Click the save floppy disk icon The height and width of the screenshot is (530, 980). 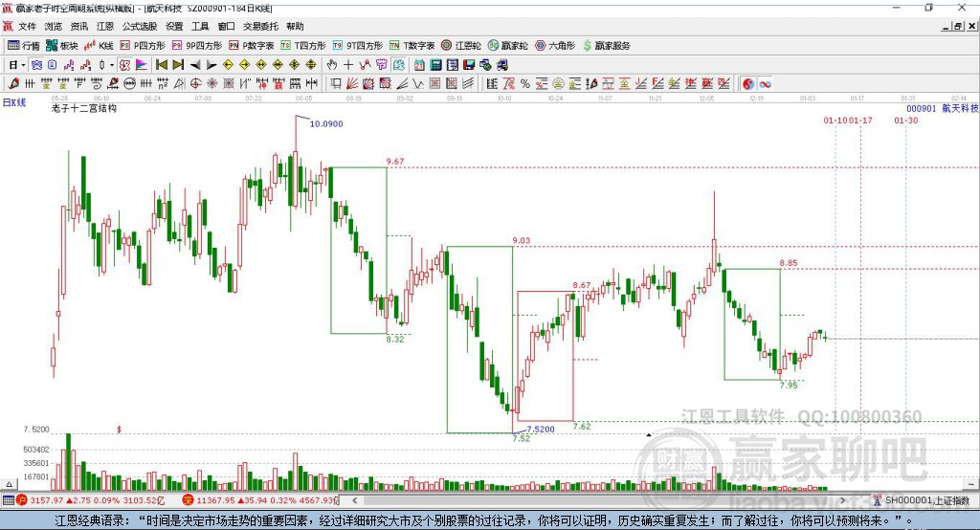(469, 65)
